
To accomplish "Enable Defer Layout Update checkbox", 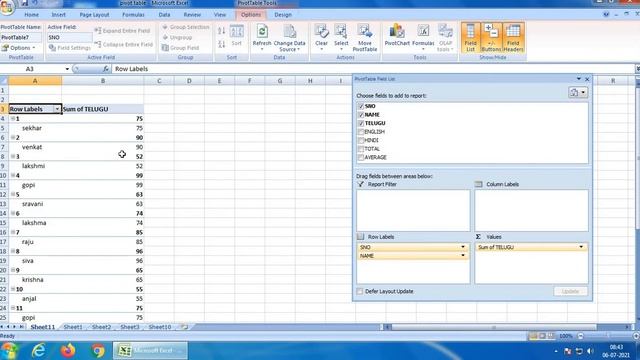I will (360, 291).
